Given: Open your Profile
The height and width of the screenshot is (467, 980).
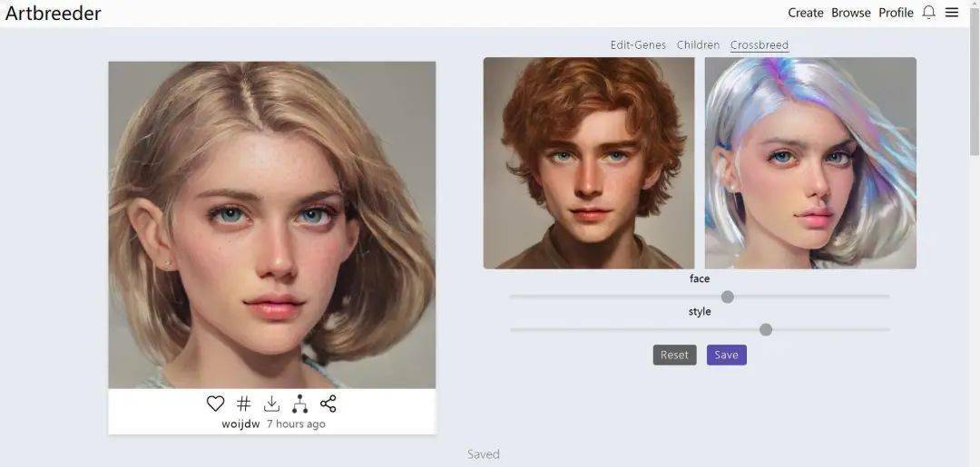Looking at the screenshot, I should [896, 13].
